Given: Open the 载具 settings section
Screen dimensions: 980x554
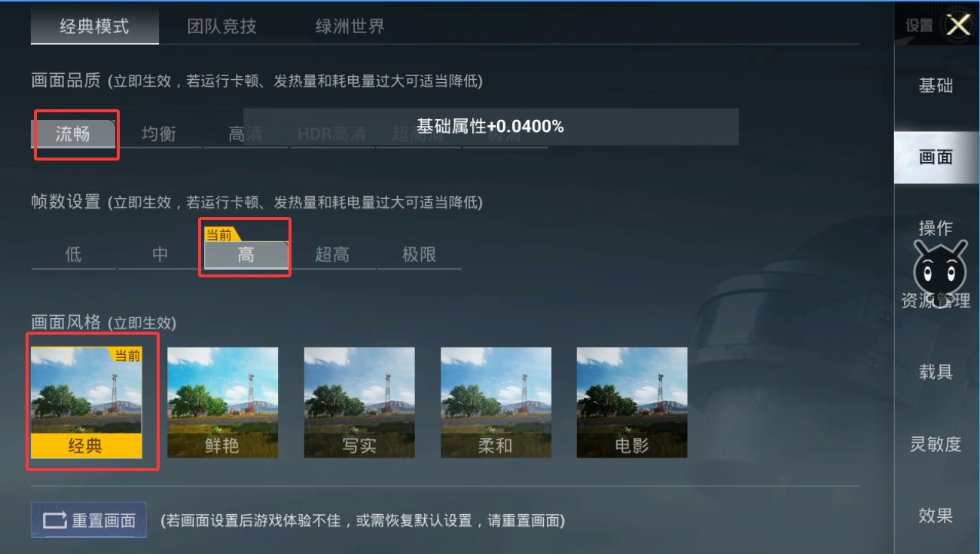Looking at the screenshot, I should point(936,372).
